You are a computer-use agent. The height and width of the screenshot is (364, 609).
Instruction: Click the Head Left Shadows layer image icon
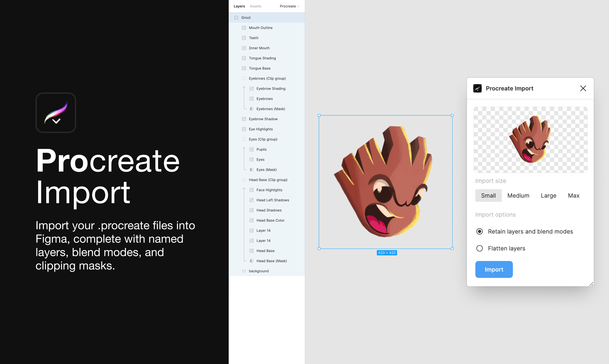[252, 200]
